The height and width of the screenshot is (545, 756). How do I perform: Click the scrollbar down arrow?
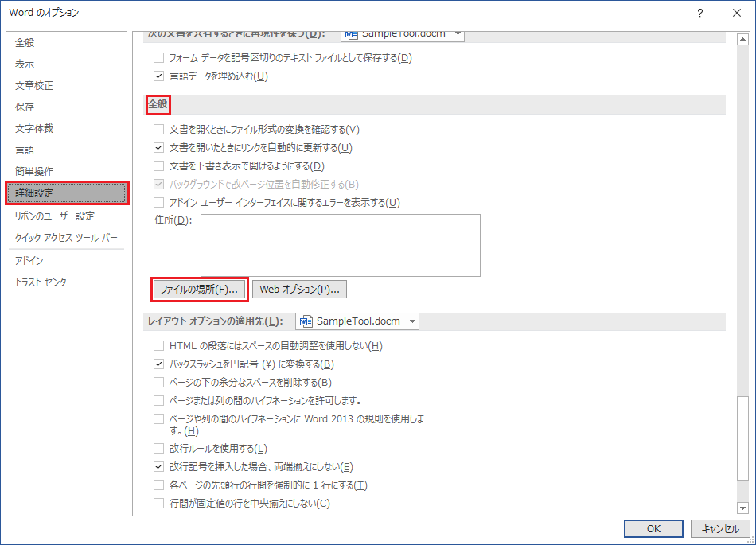pyautogui.click(x=743, y=508)
